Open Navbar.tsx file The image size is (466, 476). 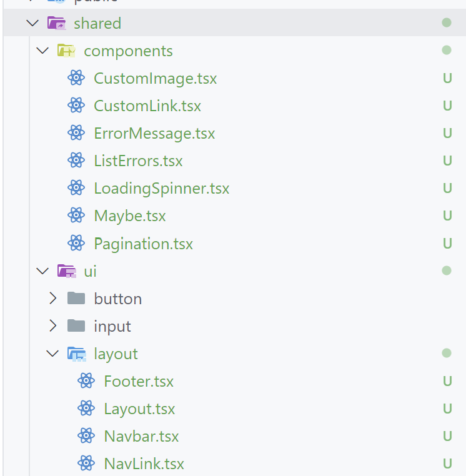[141, 435]
